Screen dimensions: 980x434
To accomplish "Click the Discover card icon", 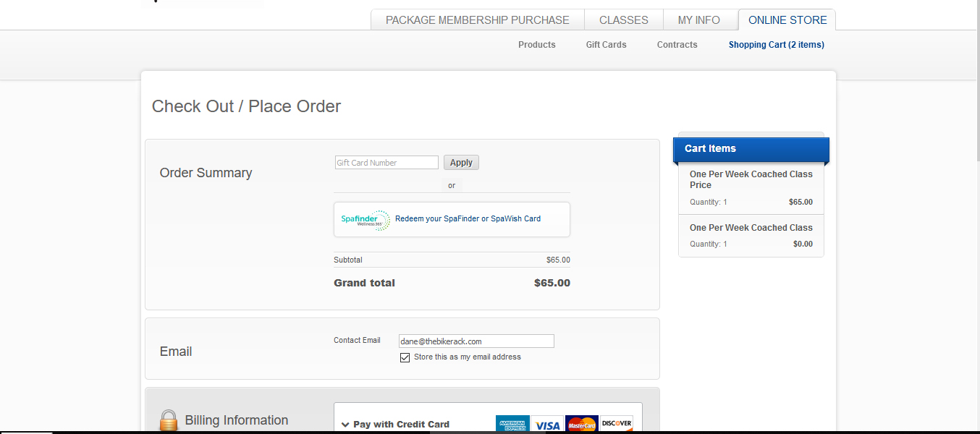I will pyautogui.click(x=616, y=424).
